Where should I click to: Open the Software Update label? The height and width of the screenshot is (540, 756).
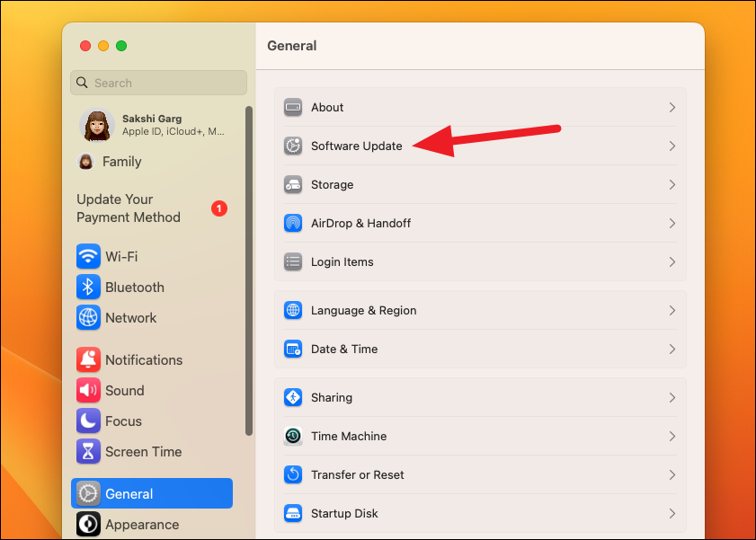(357, 146)
